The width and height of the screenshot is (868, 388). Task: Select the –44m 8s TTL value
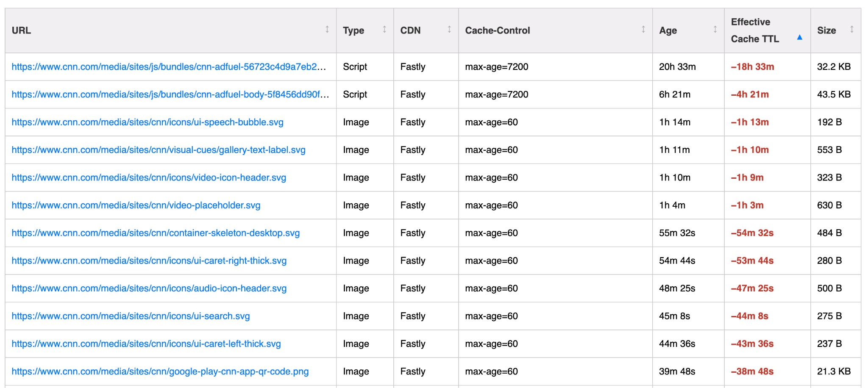750,316
